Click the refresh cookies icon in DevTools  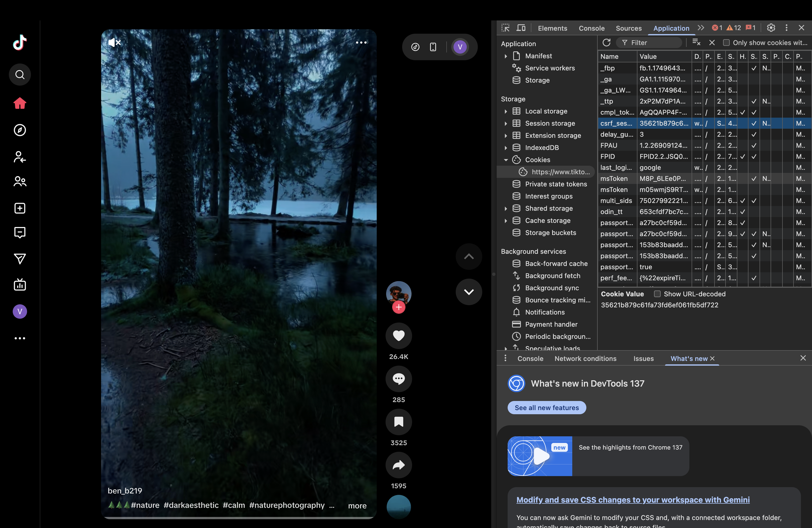[606, 43]
